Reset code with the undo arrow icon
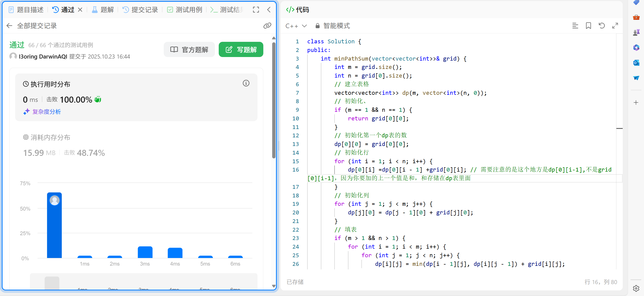 tap(602, 26)
